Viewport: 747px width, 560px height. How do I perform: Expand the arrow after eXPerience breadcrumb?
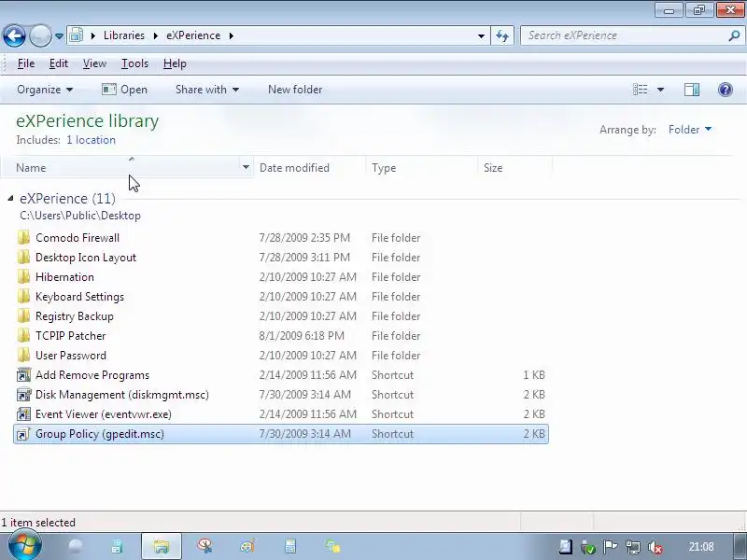[232, 35]
